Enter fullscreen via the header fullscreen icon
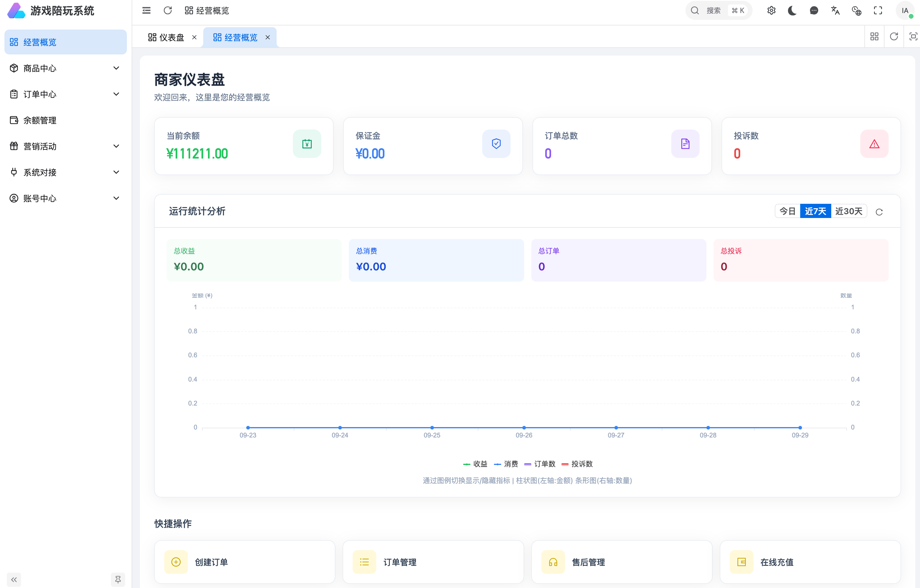The height and width of the screenshot is (588, 920). click(x=878, y=10)
